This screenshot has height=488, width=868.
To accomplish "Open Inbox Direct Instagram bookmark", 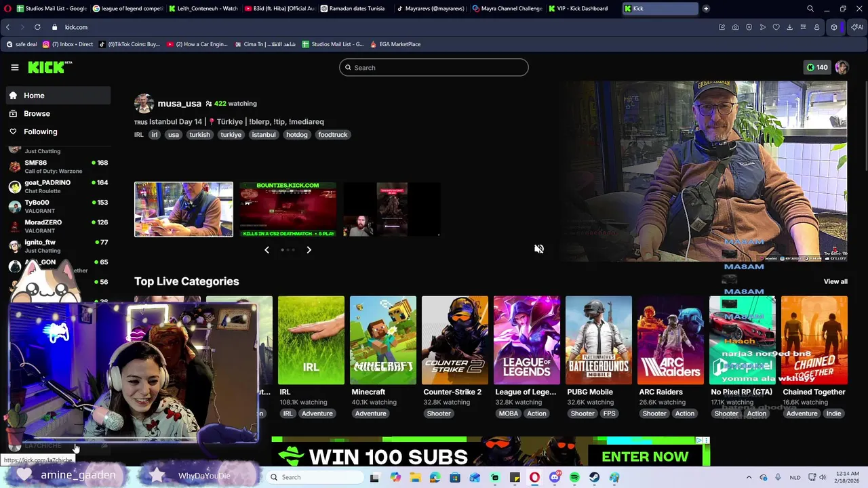I will tap(68, 44).
